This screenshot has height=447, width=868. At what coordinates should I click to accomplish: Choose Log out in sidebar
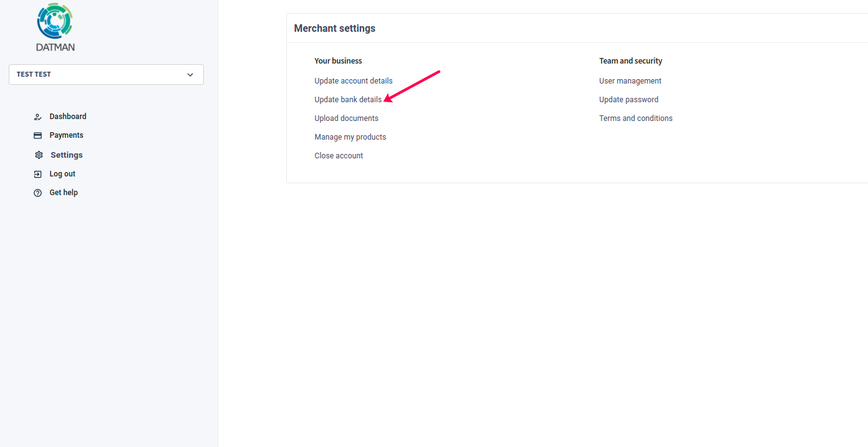click(x=62, y=174)
